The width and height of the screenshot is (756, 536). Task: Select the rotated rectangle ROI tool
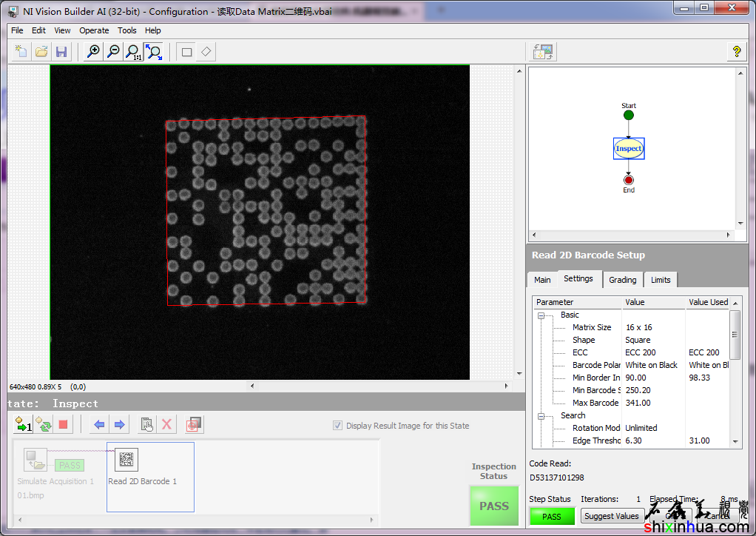click(206, 52)
